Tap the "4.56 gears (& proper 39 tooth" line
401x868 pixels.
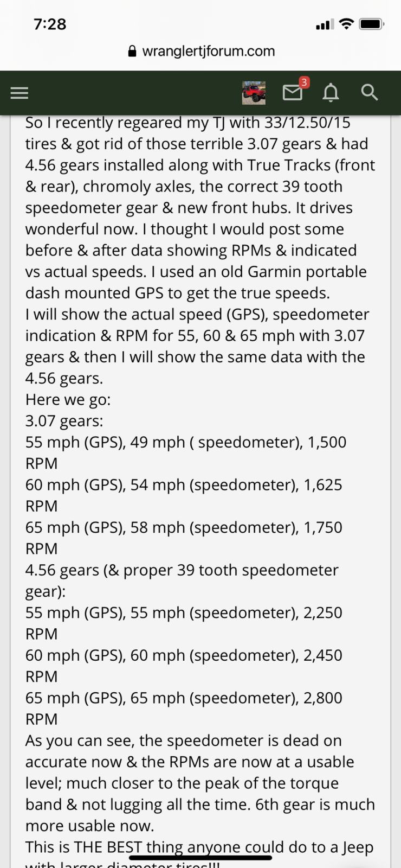pos(182,570)
